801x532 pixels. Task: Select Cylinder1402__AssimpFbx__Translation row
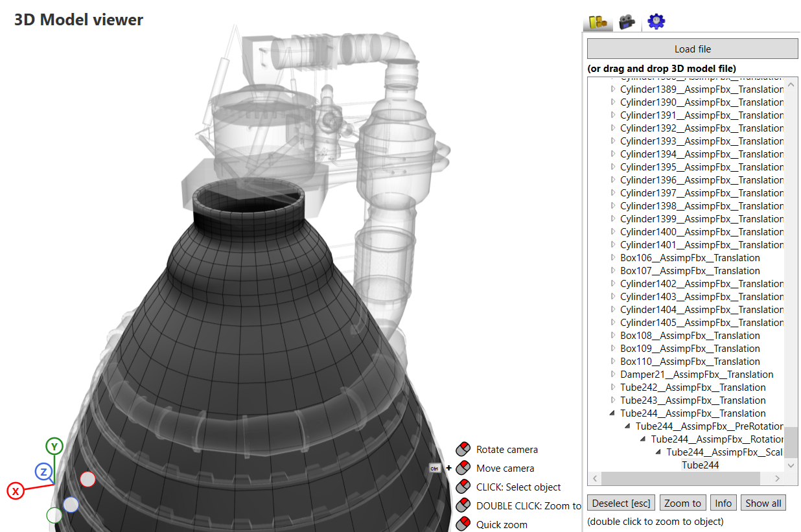(x=702, y=283)
